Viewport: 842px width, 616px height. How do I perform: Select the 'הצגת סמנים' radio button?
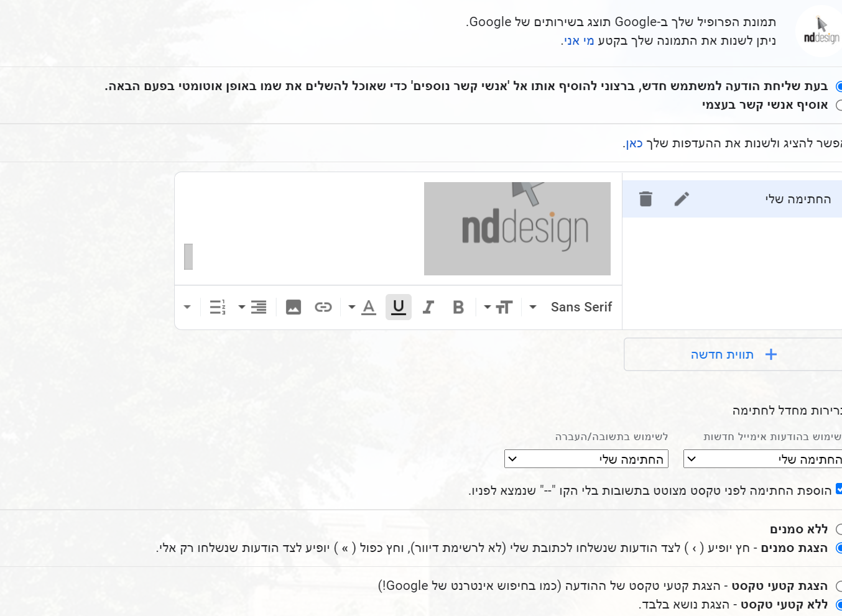[x=838, y=548]
